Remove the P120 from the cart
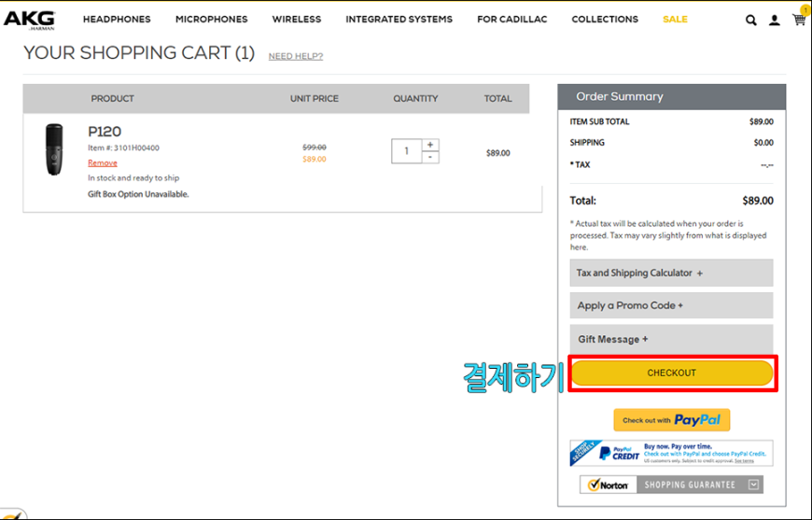812x520 pixels. [103, 162]
